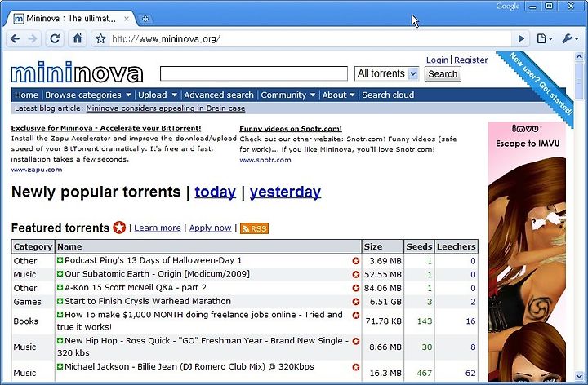Click the Mininova logo
The image size is (588, 385).
[x=78, y=73]
